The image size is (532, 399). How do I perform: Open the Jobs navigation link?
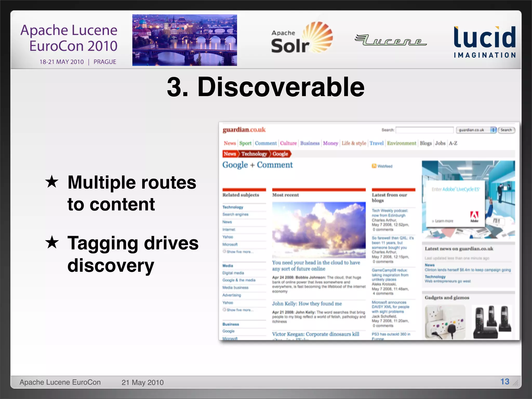[x=440, y=143]
